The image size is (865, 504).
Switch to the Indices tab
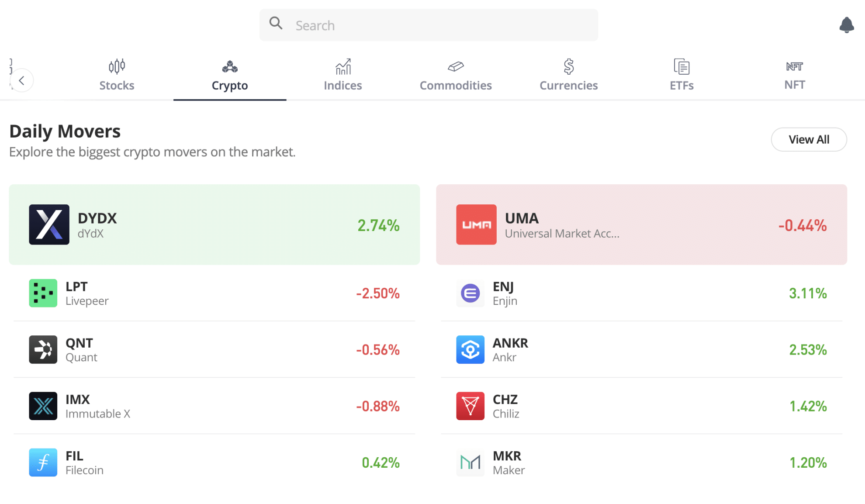(x=343, y=76)
